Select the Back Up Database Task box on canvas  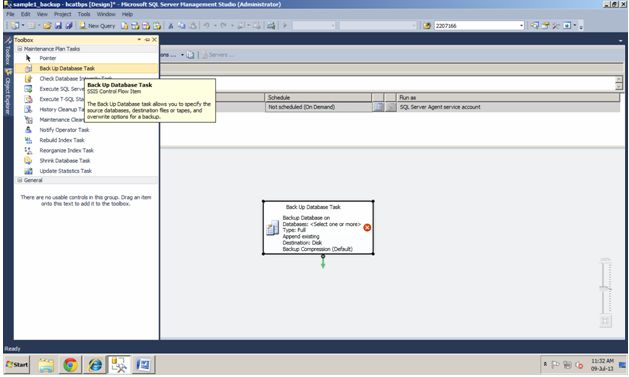pos(319,227)
